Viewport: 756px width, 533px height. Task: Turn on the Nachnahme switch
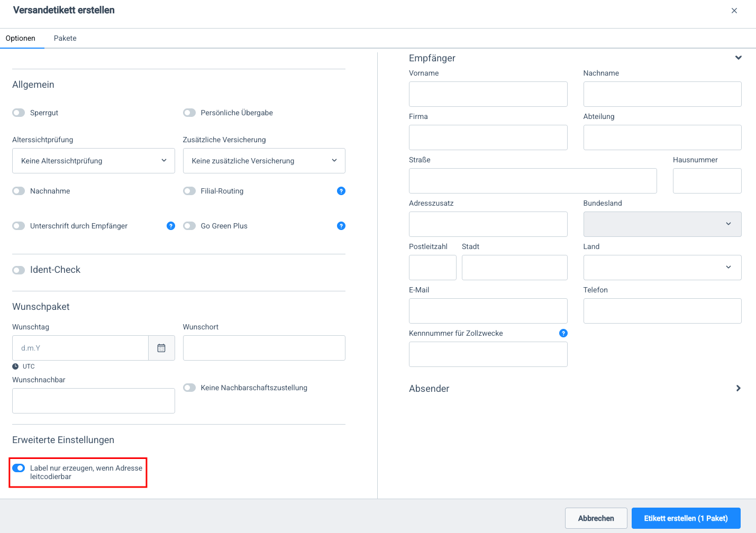click(19, 191)
